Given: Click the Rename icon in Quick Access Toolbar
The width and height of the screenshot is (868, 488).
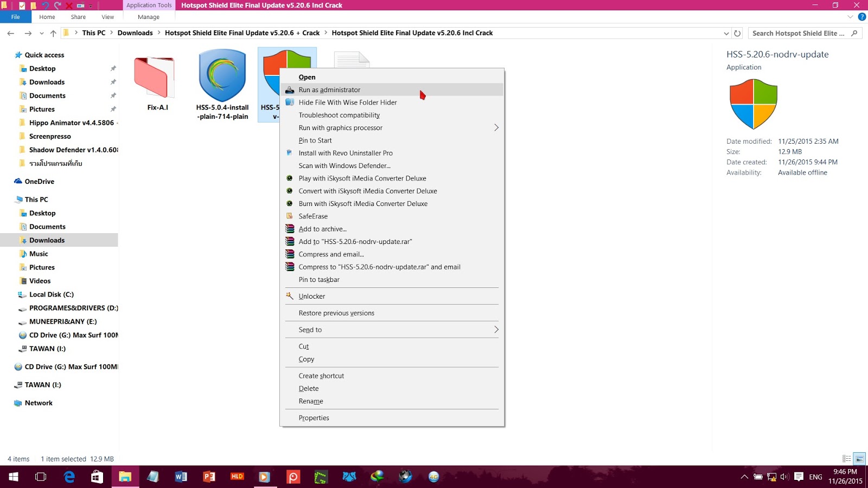Looking at the screenshot, I should click(x=80, y=5).
